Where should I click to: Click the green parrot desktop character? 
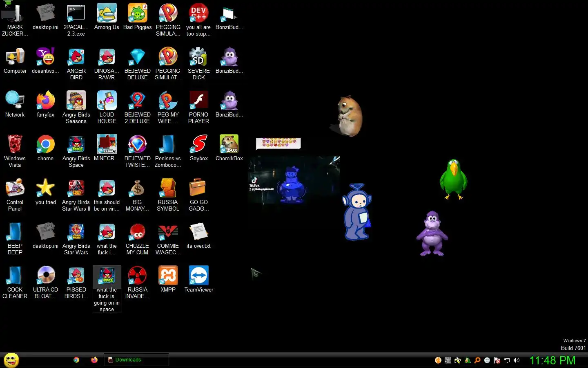coord(453,179)
